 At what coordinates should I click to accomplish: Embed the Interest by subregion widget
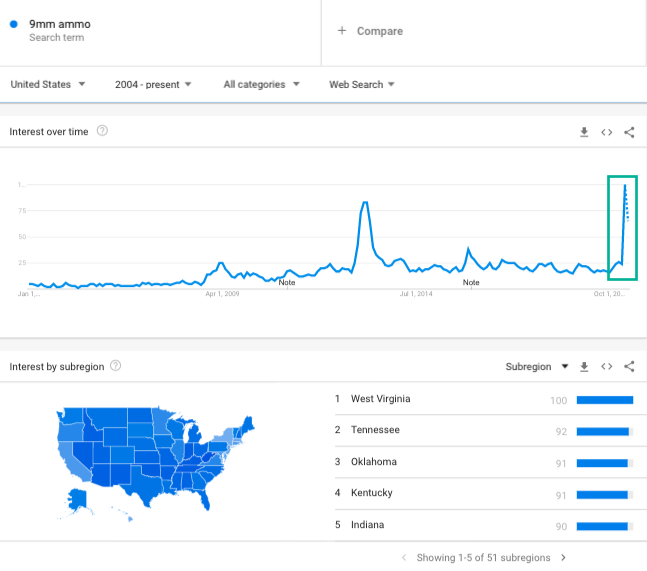[x=606, y=366]
